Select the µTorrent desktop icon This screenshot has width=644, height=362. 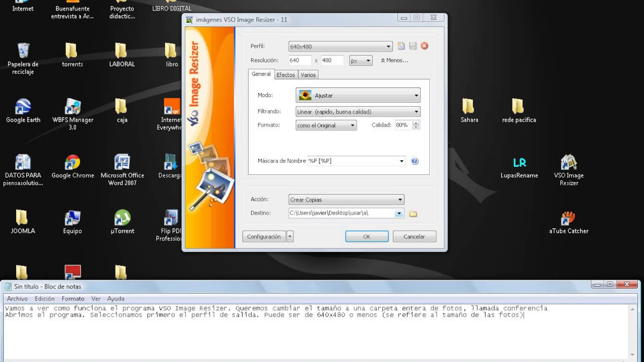click(x=122, y=222)
